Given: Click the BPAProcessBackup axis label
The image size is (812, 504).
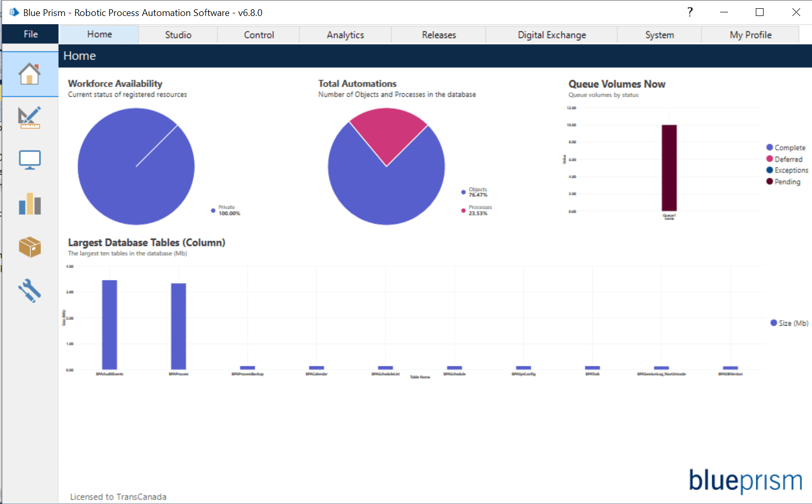Looking at the screenshot, I should pyautogui.click(x=247, y=374).
